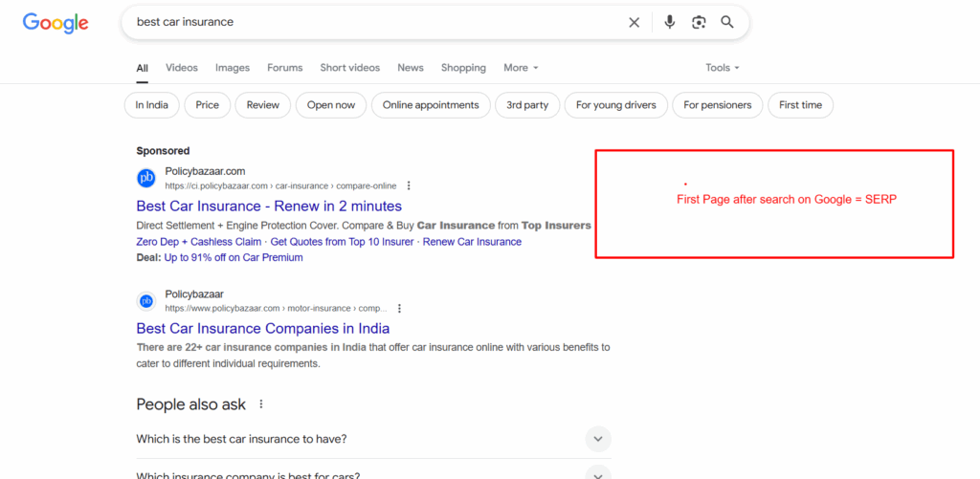
Task: Click the www.policybazaar.com motor-insurance URL
Action: (277, 309)
